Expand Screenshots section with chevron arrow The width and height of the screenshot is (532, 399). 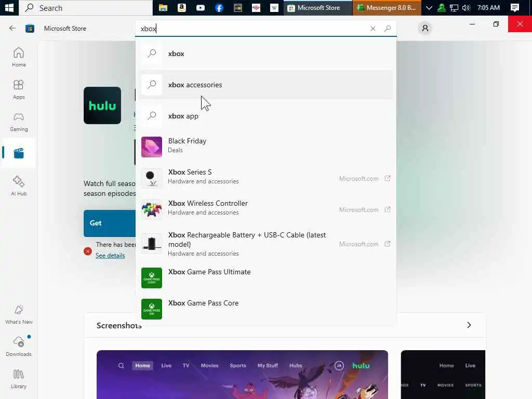[x=469, y=325]
